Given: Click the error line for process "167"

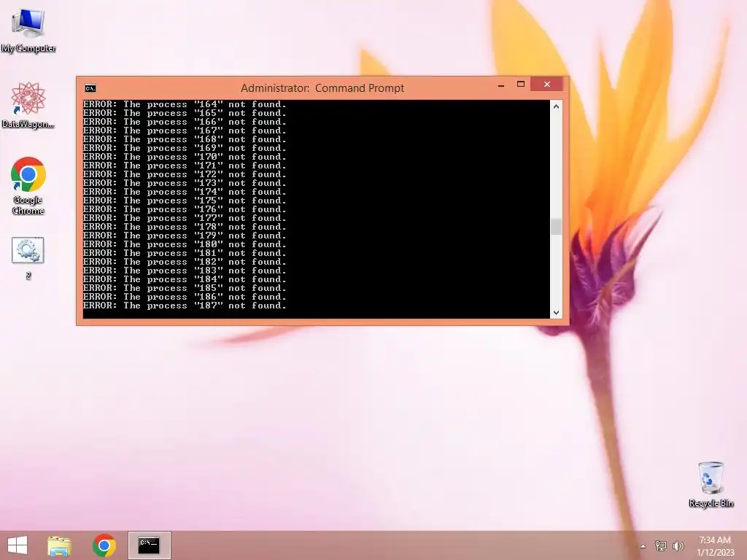Looking at the screenshot, I should pos(185,131).
